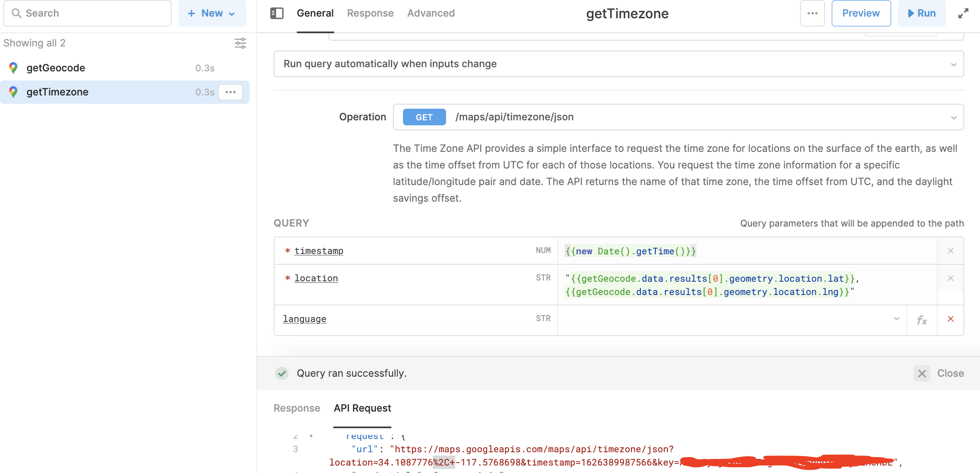Viewport: 980px width, 473px height.
Task: Collapse the request JSON tree arrow
Action: (x=311, y=436)
